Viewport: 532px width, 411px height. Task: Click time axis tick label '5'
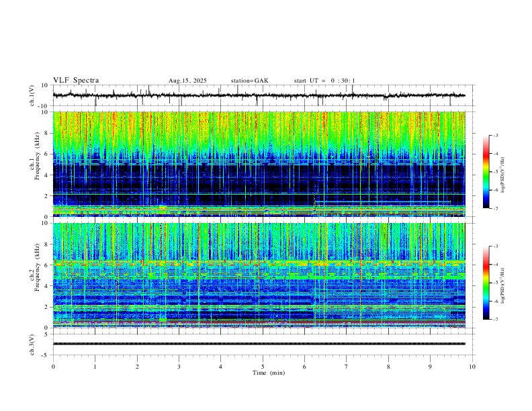coord(263,367)
